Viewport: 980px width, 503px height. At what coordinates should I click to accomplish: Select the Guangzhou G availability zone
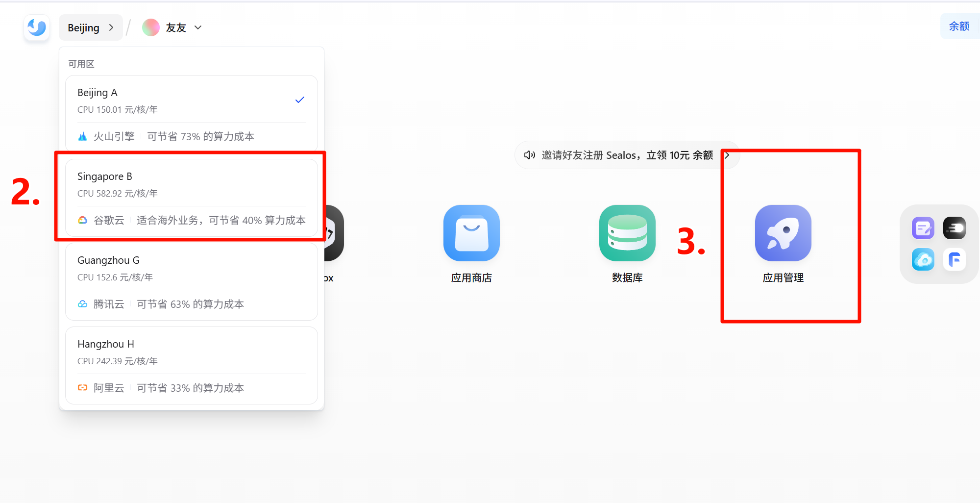click(191, 280)
